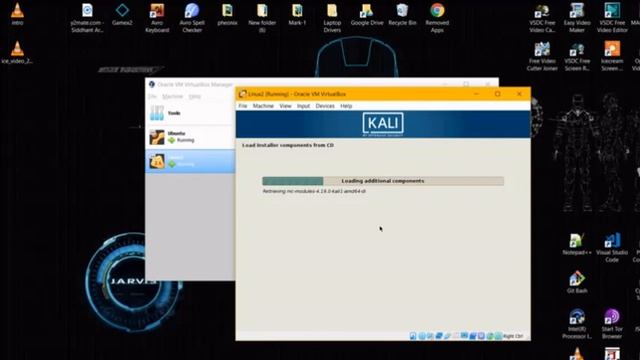Select the Laptop Drivers folder icon
640x360 pixels.
click(x=332, y=18)
